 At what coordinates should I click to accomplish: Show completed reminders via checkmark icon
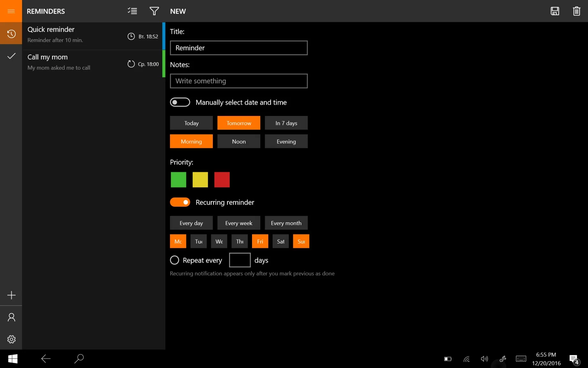point(11,56)
